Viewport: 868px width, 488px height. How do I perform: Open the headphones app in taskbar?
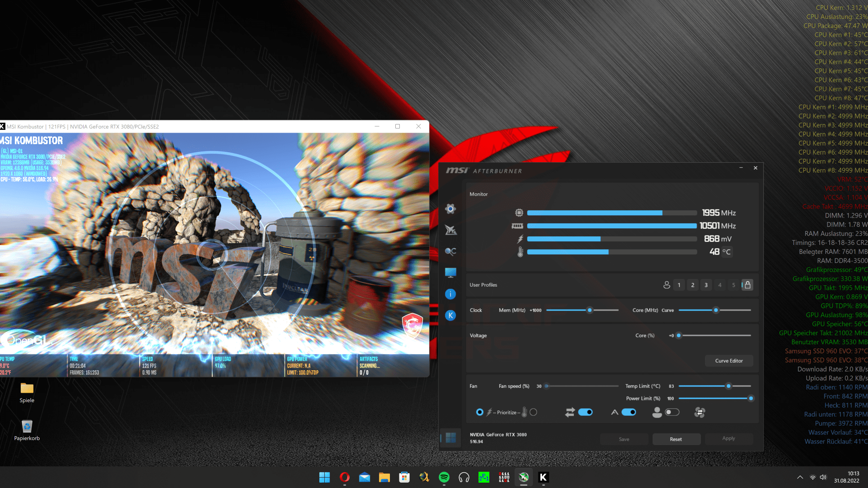[464, 477]
